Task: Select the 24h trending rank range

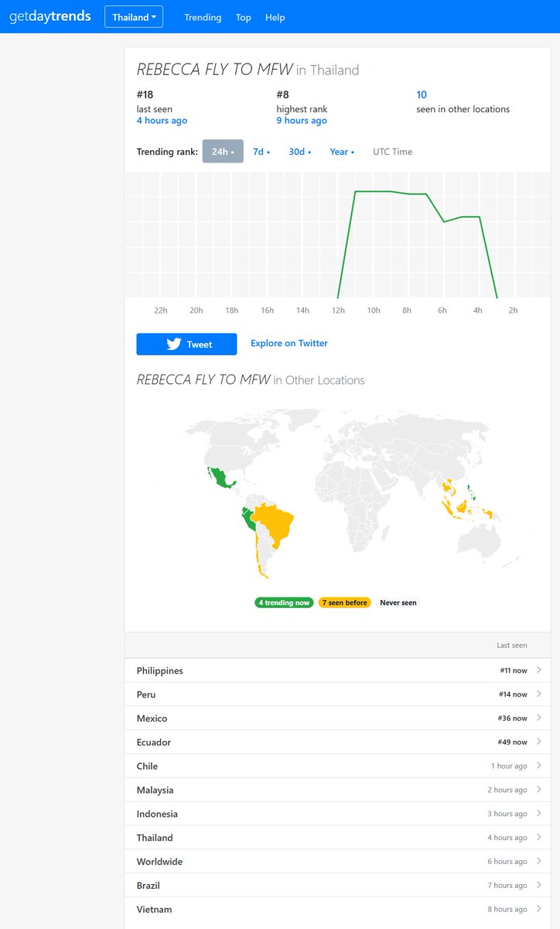Action: (223, 152)
